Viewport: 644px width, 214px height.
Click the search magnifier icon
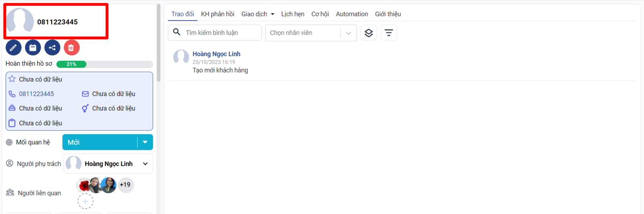pos(177,32)
